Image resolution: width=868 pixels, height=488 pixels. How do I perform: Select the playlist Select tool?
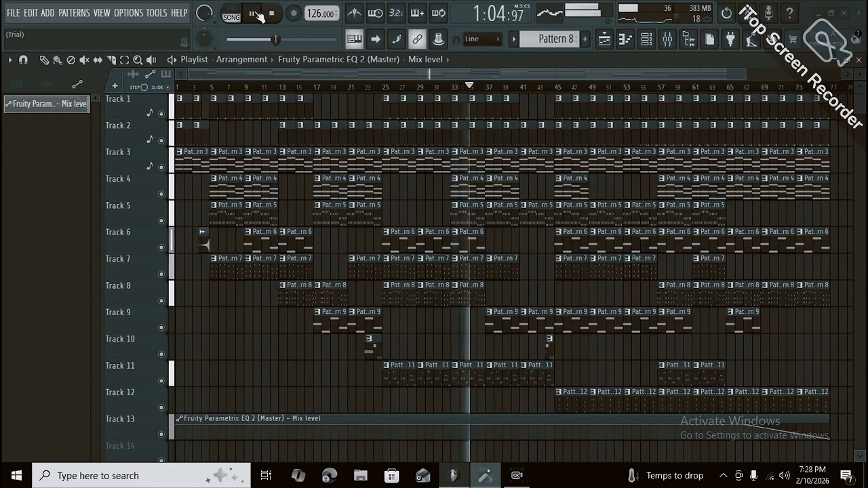(124, 60)
